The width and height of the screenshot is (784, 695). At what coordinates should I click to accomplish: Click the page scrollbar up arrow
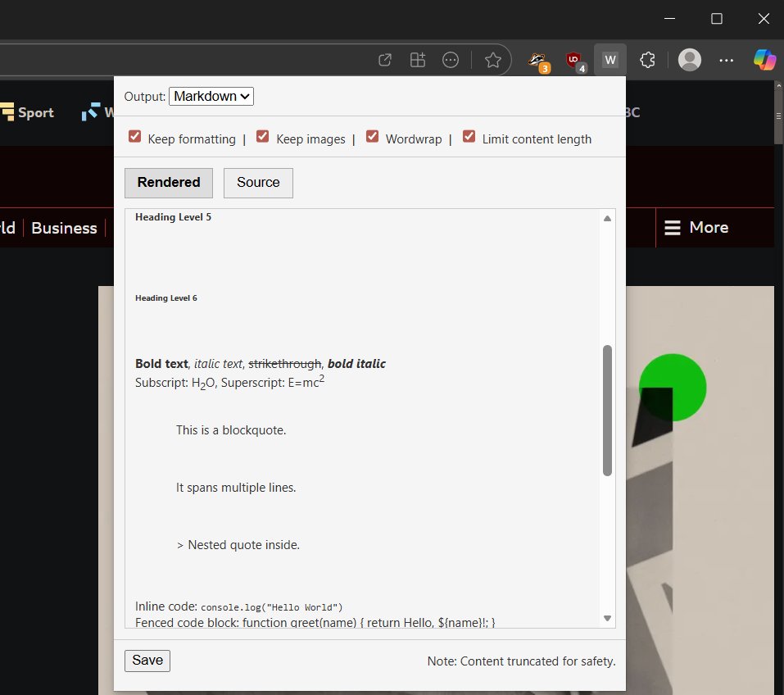778,85
